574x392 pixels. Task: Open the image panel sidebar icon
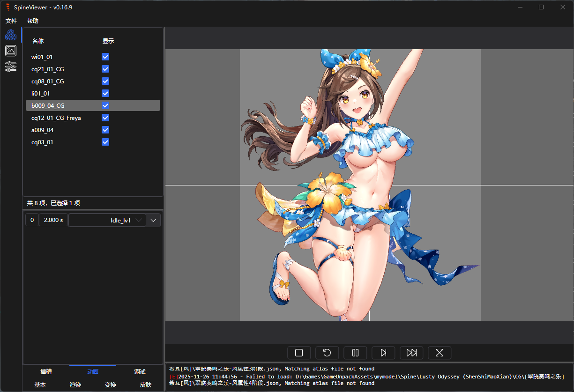click(11, 51)
